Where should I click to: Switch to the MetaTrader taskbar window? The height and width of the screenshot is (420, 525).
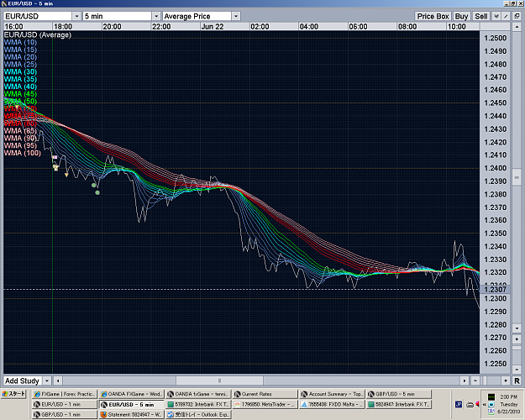click(265, 404)
